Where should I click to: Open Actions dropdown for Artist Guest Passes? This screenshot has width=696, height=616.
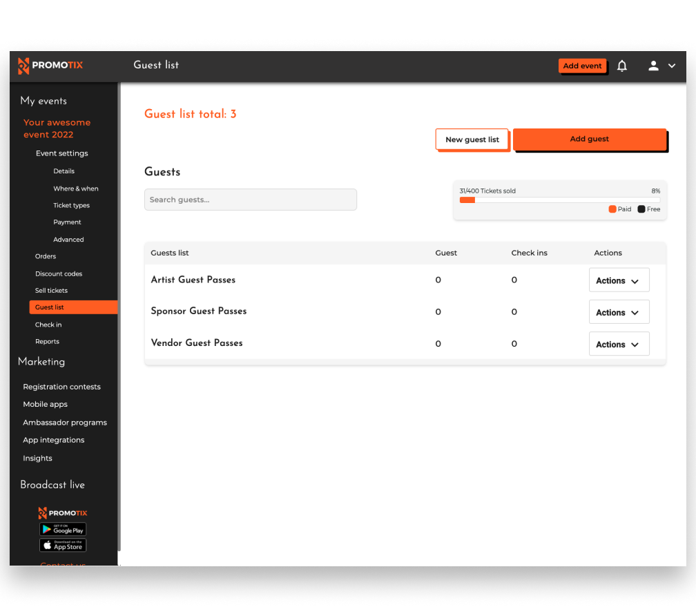coord(619,280)
